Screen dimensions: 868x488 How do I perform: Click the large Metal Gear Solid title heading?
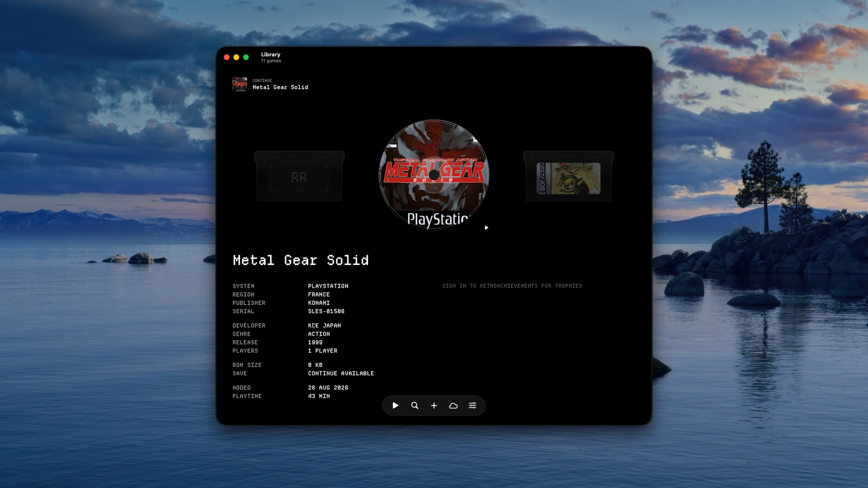[x=301, y=260]
